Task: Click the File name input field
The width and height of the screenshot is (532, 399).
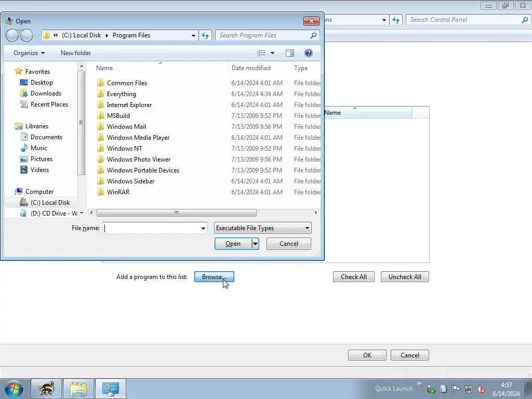Action: [151, 229]
